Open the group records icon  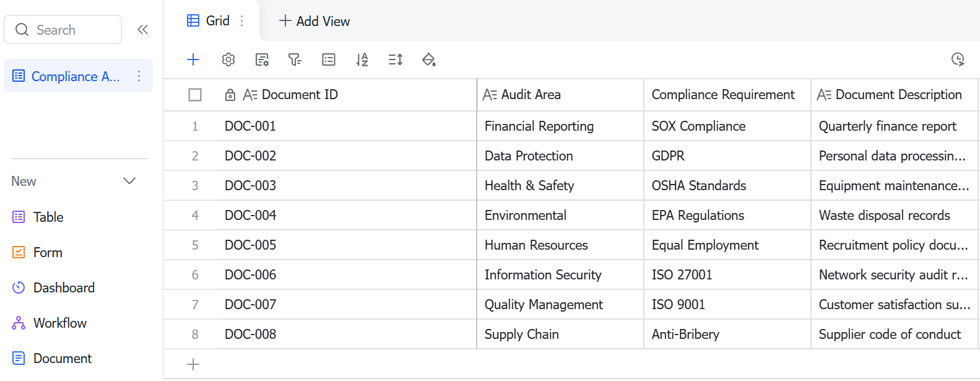tap(329, 59)
